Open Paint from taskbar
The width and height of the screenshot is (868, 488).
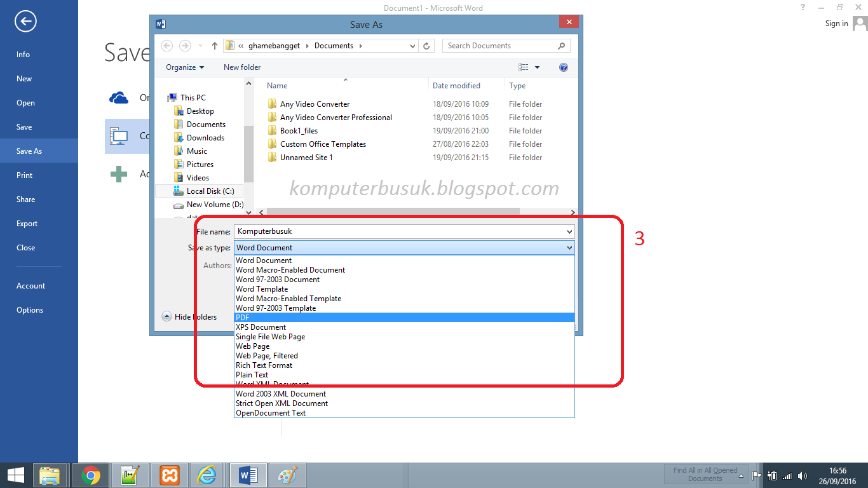287,475
